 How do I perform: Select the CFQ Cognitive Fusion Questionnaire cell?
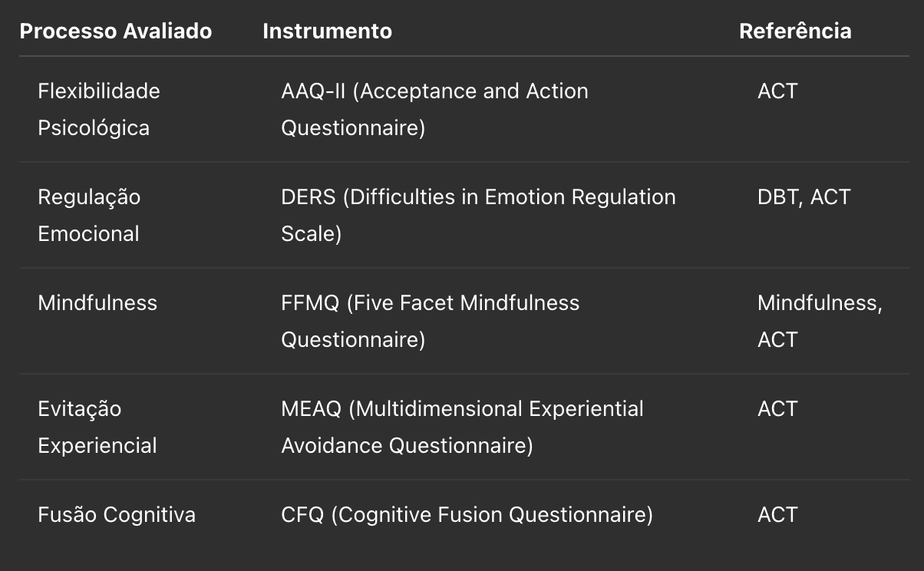467,515
